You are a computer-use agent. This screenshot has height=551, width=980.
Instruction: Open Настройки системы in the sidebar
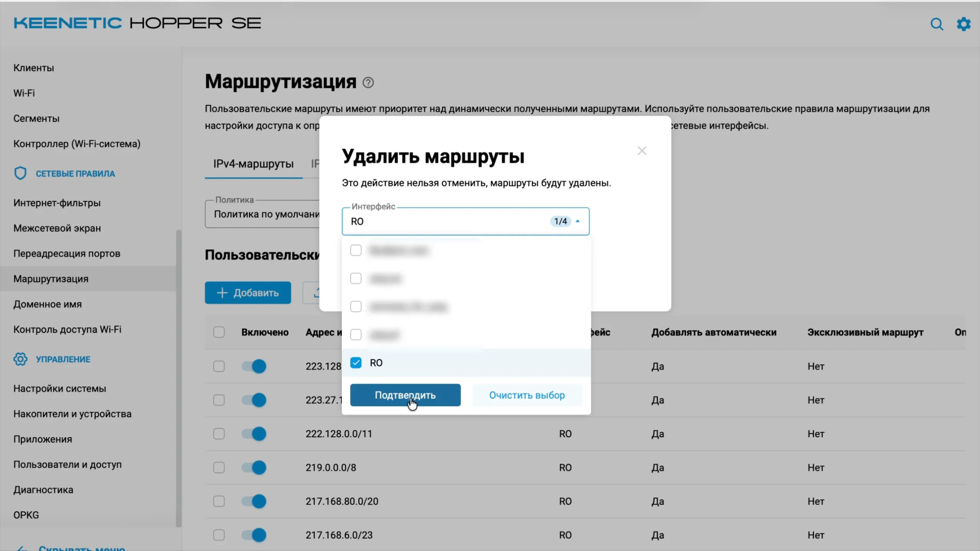60,388
